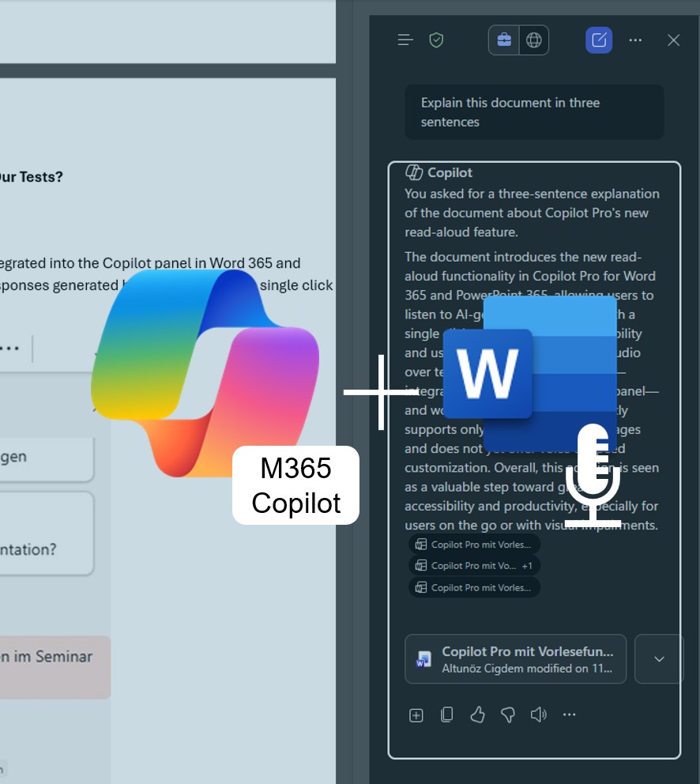Start a new chat in Copilot
This screenshot has width=700, height=784.
pyautogui.click(x=599, y=40)
